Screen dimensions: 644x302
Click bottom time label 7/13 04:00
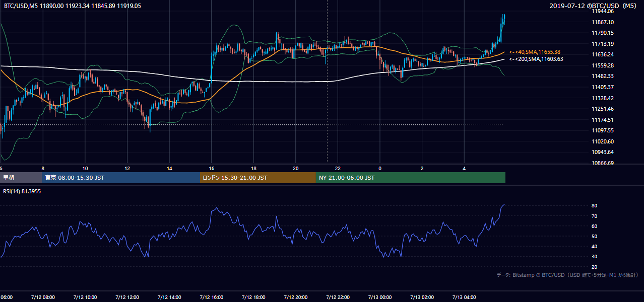point(465,297)
